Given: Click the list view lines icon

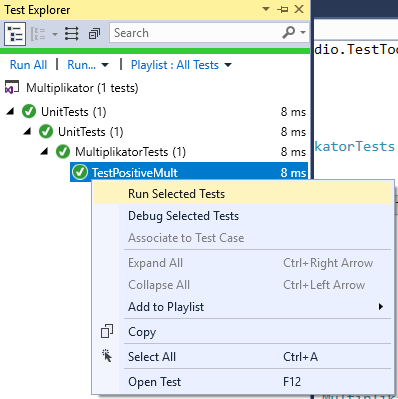Looking at the screenshot, I should [x=71, y=34].
